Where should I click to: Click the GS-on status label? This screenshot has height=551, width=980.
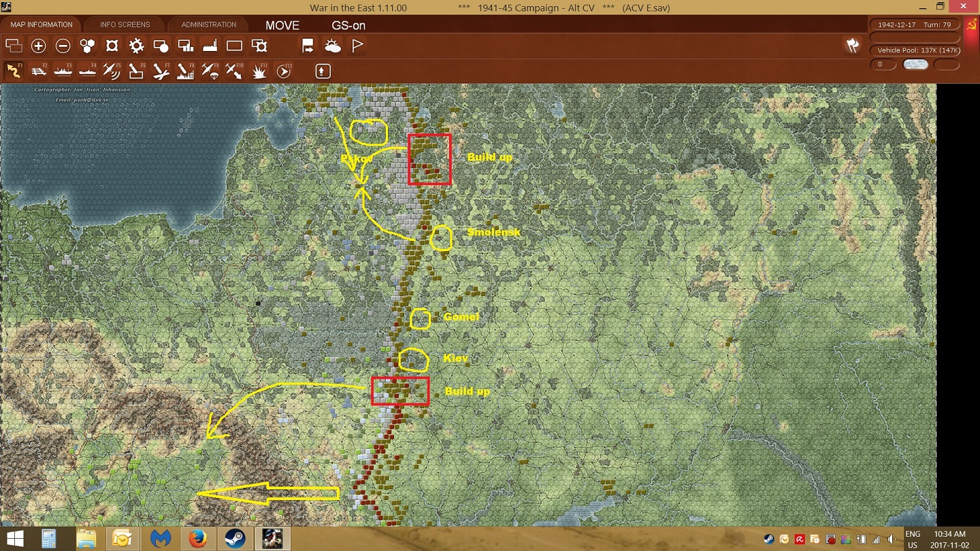348,25
